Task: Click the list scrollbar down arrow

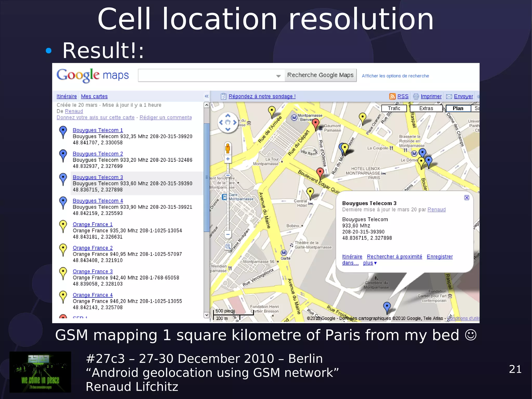Action: tap(207, 315)
